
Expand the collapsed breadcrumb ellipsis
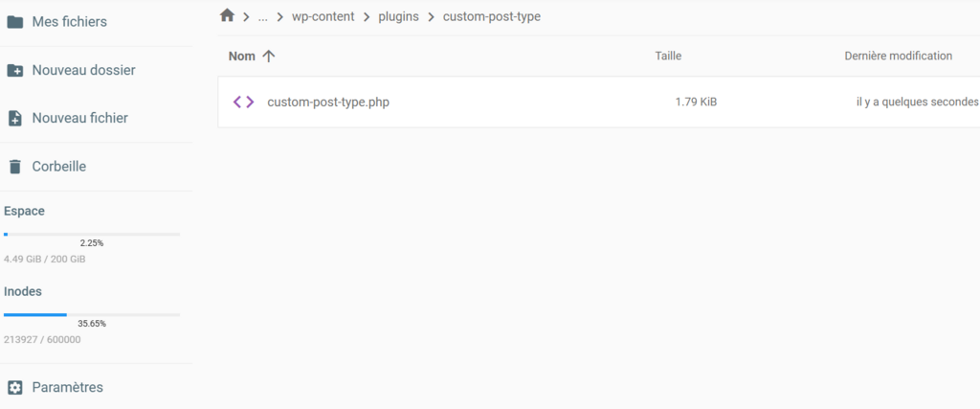tap(262, 16)
